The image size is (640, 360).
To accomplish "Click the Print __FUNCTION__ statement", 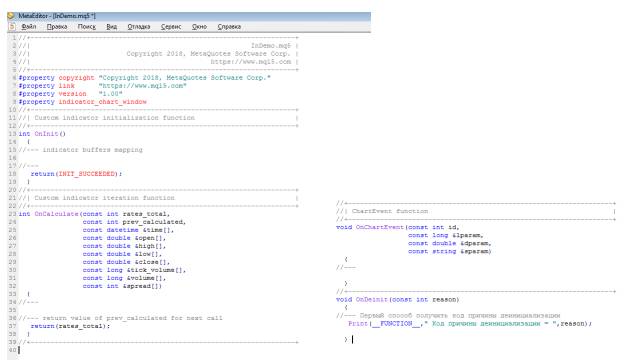I will (470, 323).
